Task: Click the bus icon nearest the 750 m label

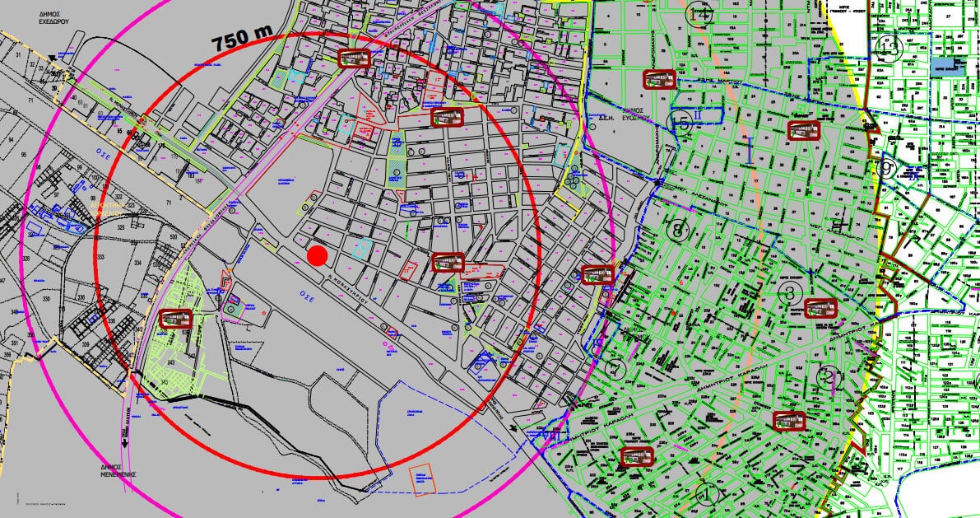Action: tap(355, 58)
